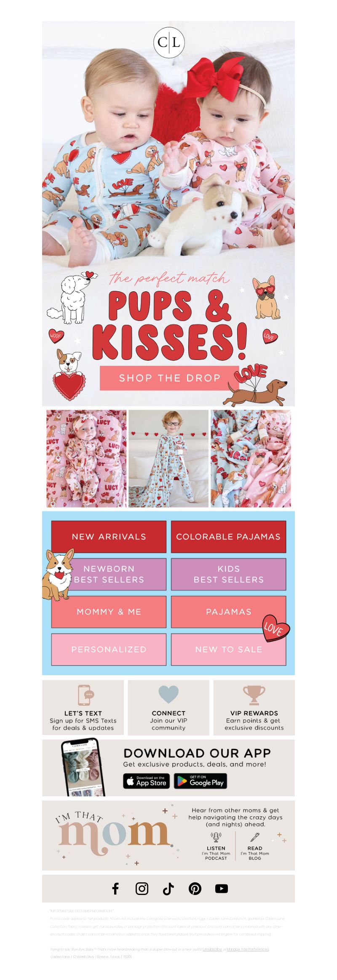Open the YouTube social icon
The image size is (337, 980).
[222, 888]
